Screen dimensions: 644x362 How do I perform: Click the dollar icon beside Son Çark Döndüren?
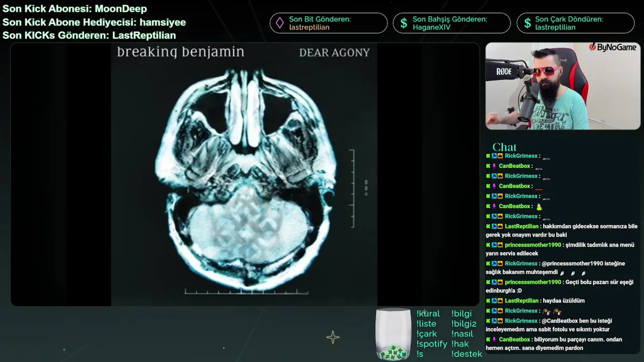pyautogui.click(x=527, y=23)
